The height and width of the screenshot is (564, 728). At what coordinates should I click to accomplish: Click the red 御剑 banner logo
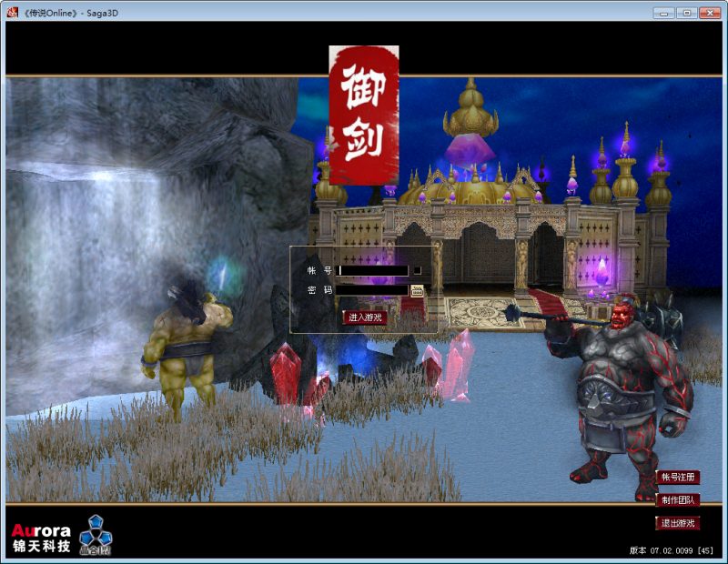click(x=363, y=116)
